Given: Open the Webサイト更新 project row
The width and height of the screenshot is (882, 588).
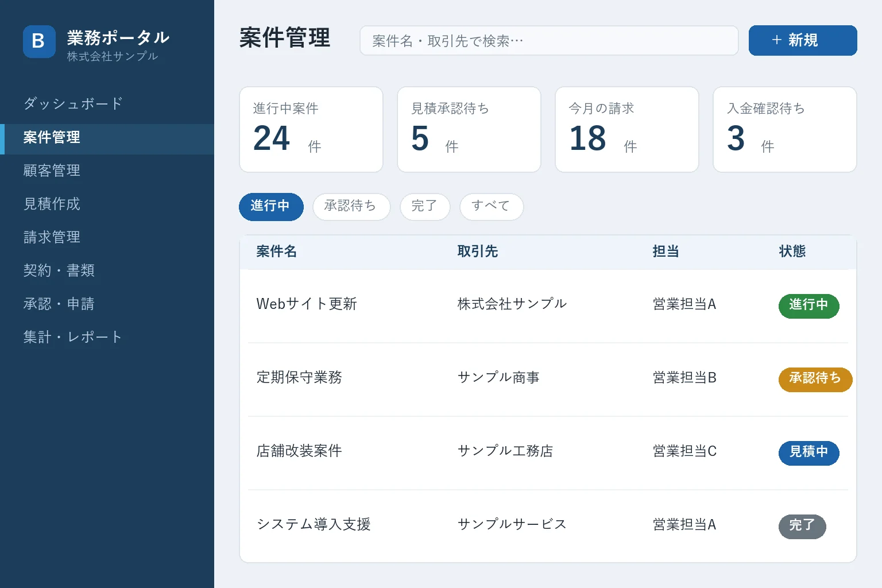Looking at the screenshot, I should 548,305.
